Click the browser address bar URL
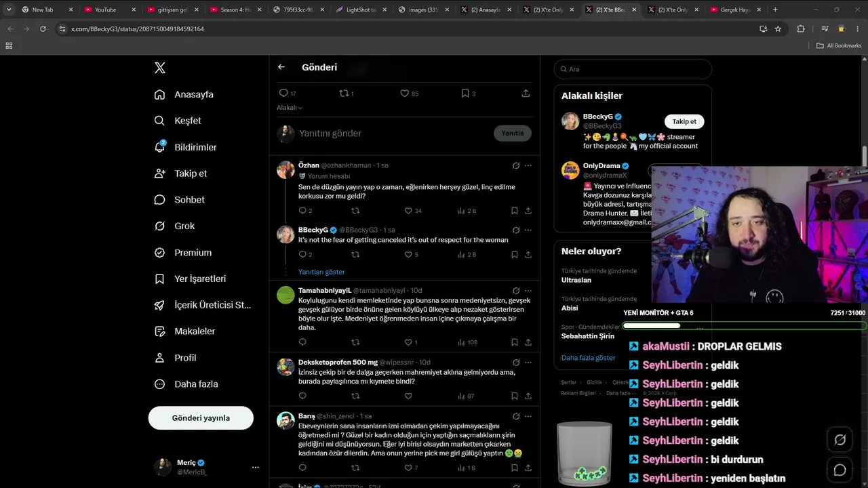The image size is (868, 488). 138,29
